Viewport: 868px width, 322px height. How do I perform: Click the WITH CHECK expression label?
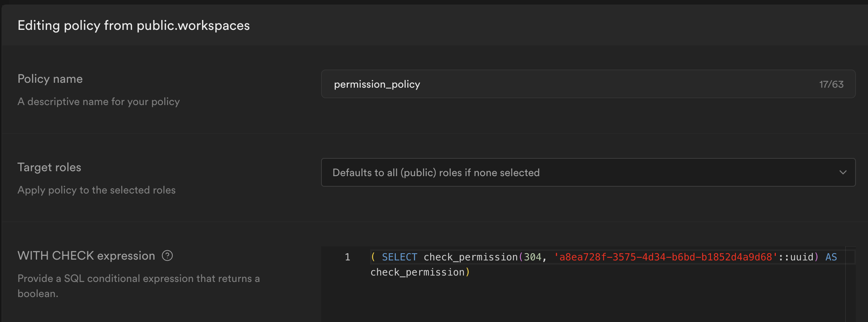pos(86,256)
